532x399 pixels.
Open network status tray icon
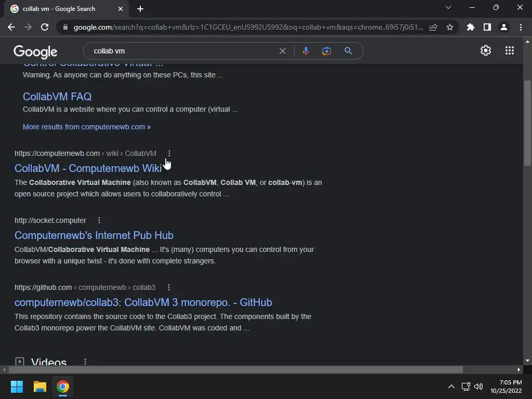[x=465, y=387]
